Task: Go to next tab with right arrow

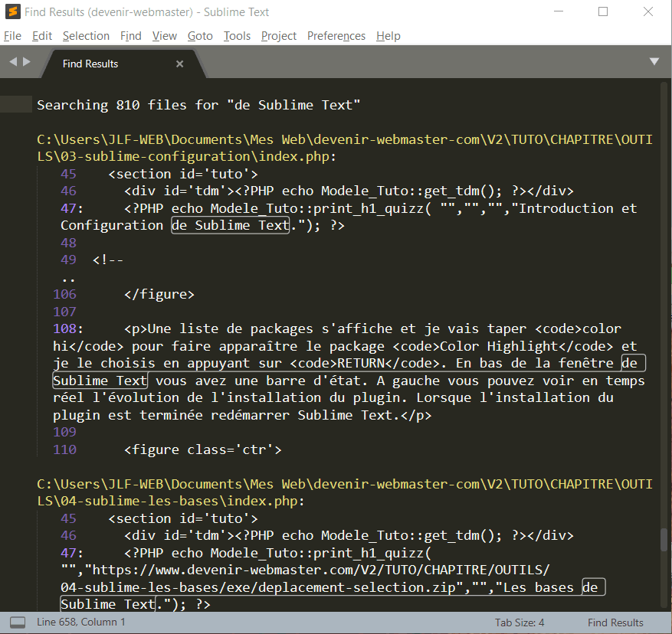Action: pos(27,62)
